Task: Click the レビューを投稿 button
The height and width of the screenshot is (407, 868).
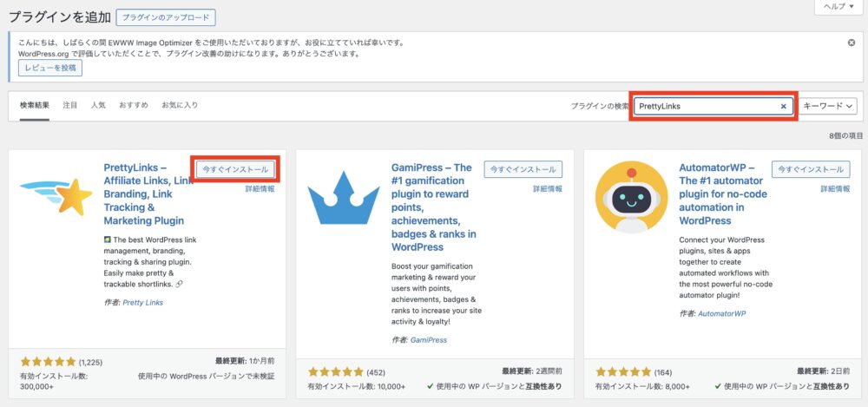Action: point(50,68)
